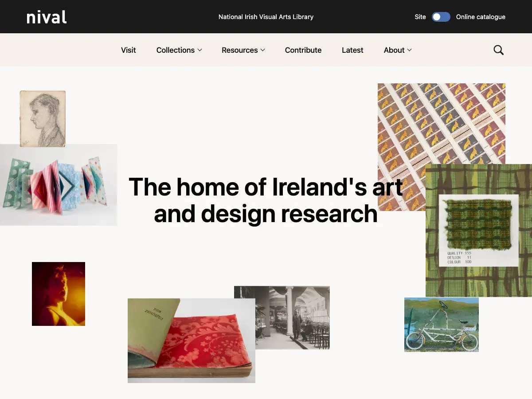
Task: Expand the Collections menu
Action: click(x=179, y=50)
